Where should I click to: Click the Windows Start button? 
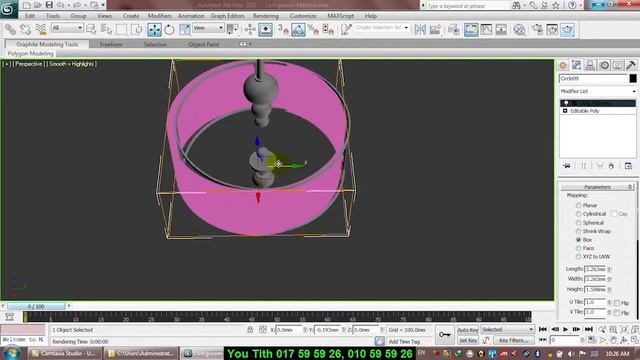pyautogui.click(x=11, y=353)
